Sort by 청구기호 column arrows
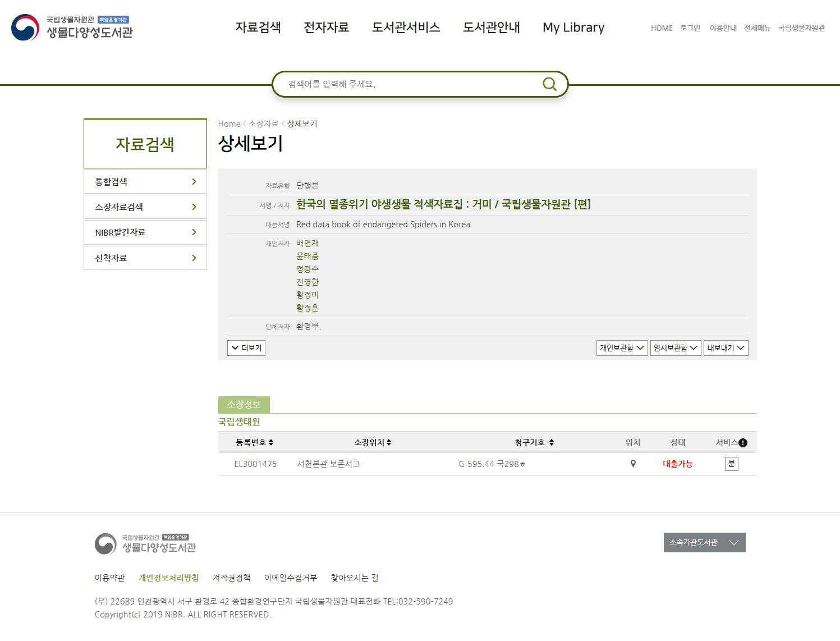This screenshot has height=641, width=840. (x=552, y=443)
